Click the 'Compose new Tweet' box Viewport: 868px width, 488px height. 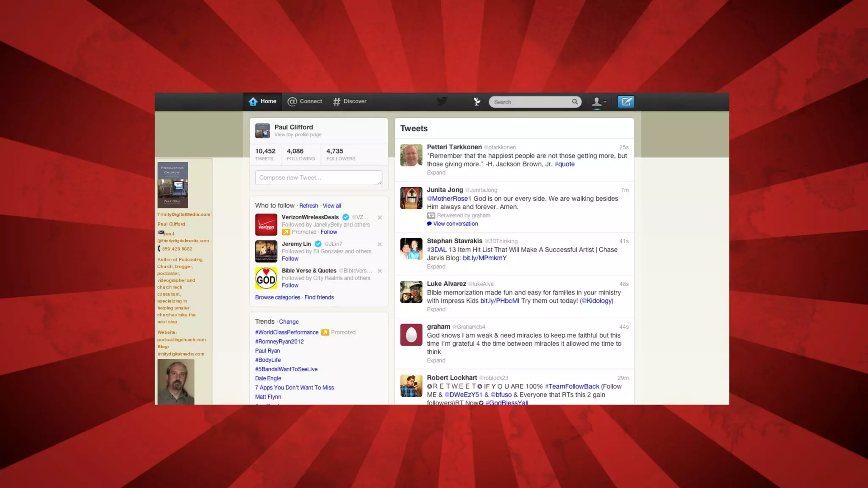tap(318, 177)
